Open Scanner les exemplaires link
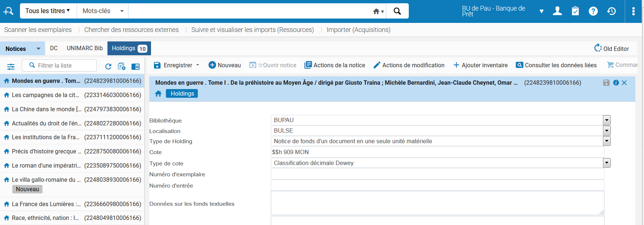 tap(38, 30)
